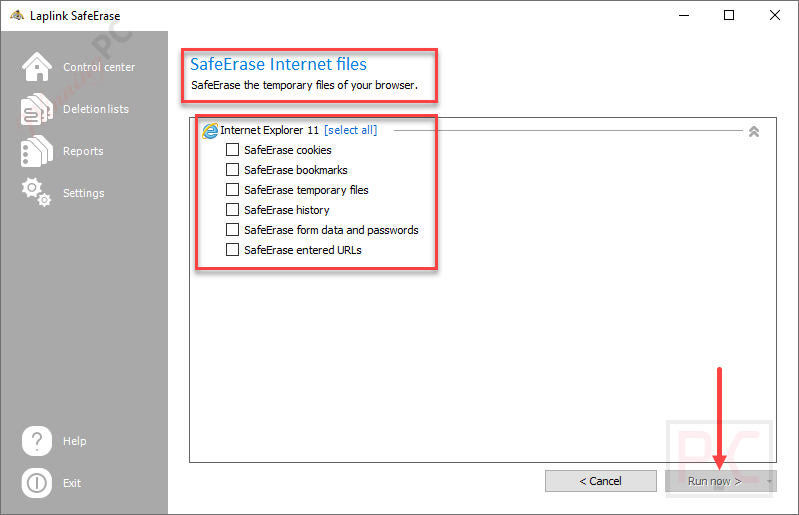This screenshot has width=799, height=515.
Task: Select Deletionlists in the sidebar
Action: pos(96,109)
